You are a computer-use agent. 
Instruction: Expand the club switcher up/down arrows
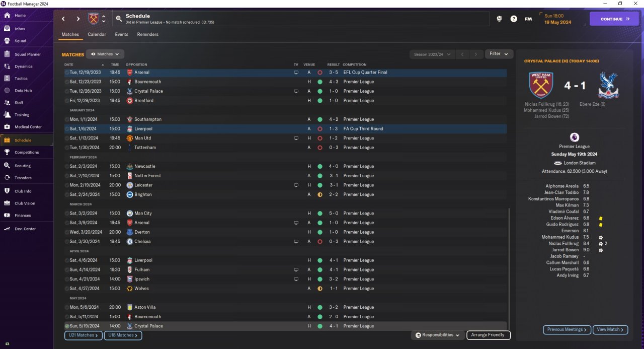[x=104, y=19]
